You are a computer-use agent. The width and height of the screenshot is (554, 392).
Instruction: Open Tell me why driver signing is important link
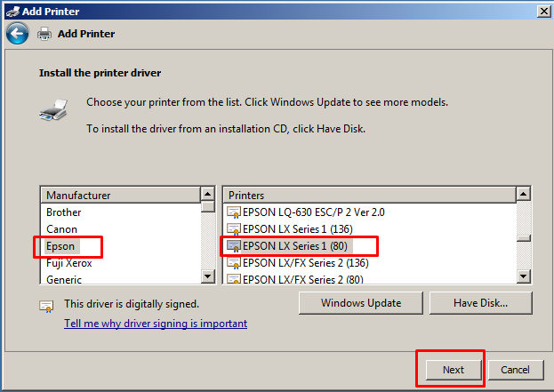[x=156, y=324]
